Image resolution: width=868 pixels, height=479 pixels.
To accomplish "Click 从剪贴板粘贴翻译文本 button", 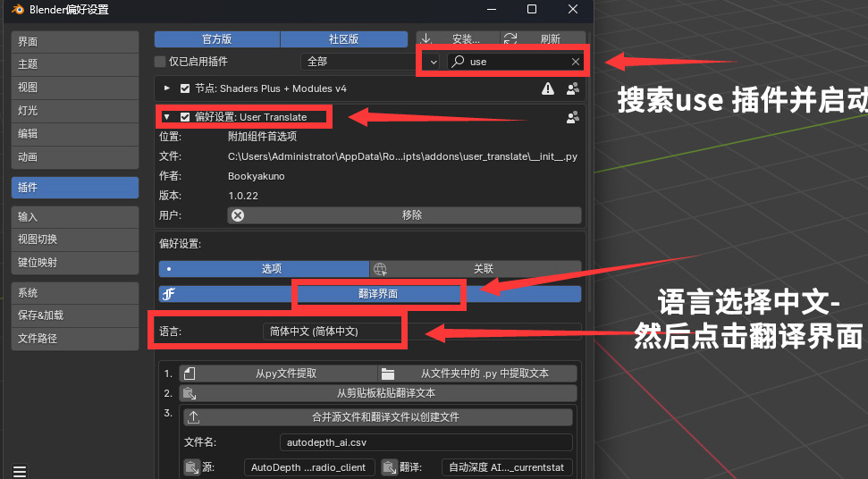I will [x=378, y=393].
